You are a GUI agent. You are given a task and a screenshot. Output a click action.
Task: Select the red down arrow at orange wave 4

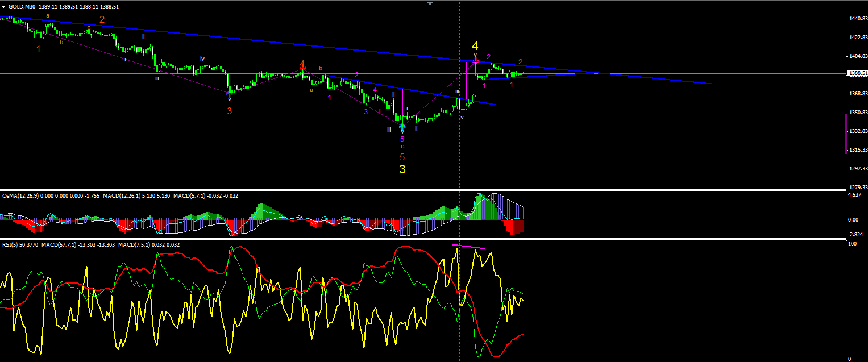303,69
